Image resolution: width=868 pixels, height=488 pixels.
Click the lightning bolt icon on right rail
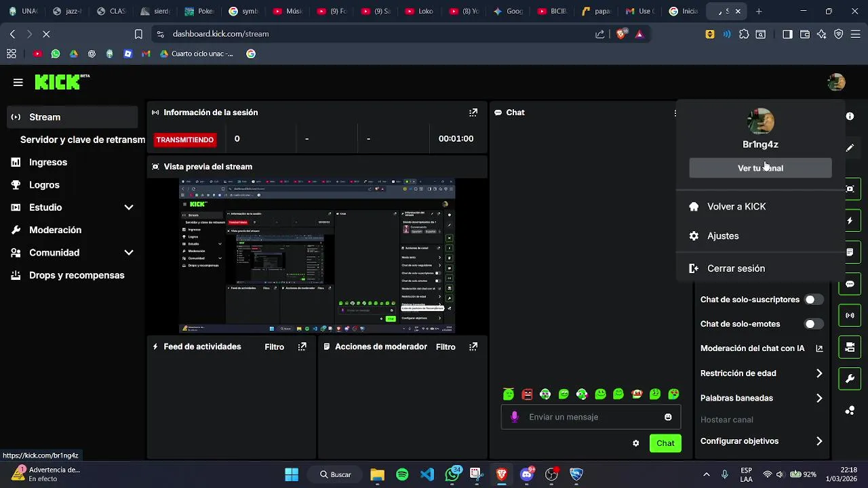850,221
